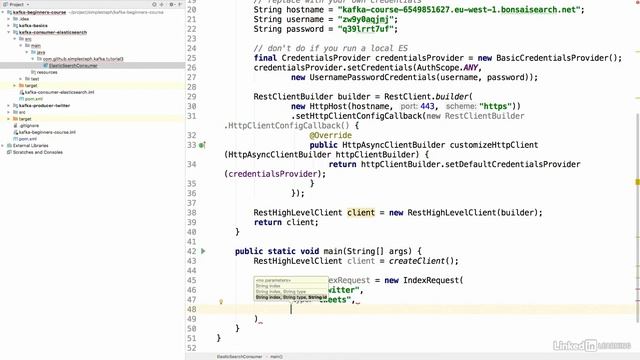Viewport: 640px width, 360px height.
Task: Collapse the java folder
Action: pos(27,52)
